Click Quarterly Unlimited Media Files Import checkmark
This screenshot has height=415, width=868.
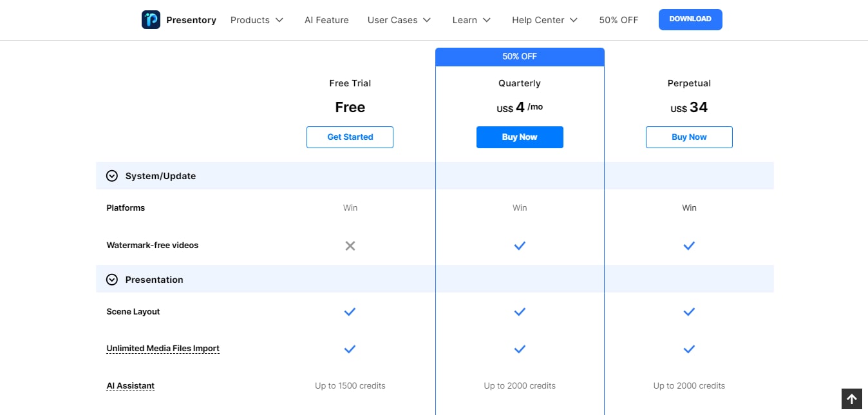click(520, 349)
